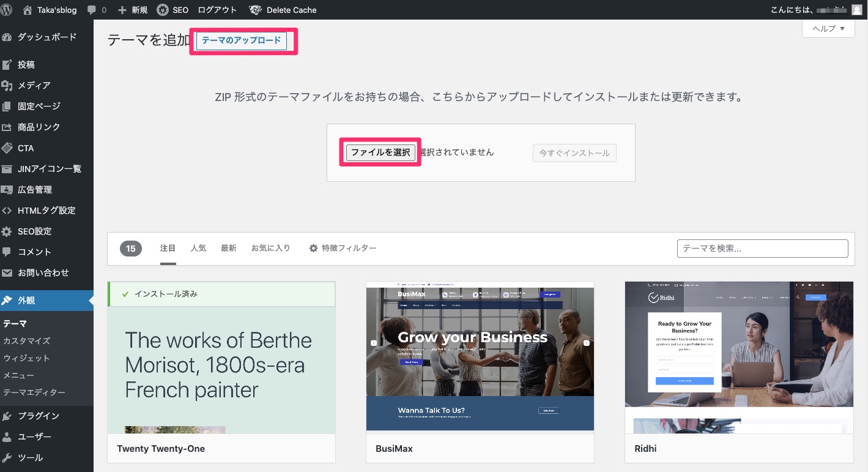Click the Delete Cache text in admin bar
This screenshot has width=868, height=472.
coord(292,10)
